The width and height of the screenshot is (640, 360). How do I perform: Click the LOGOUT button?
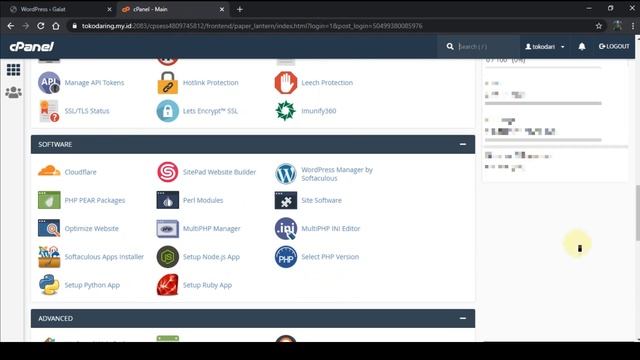pyautogui.click(x=614, y=47)
